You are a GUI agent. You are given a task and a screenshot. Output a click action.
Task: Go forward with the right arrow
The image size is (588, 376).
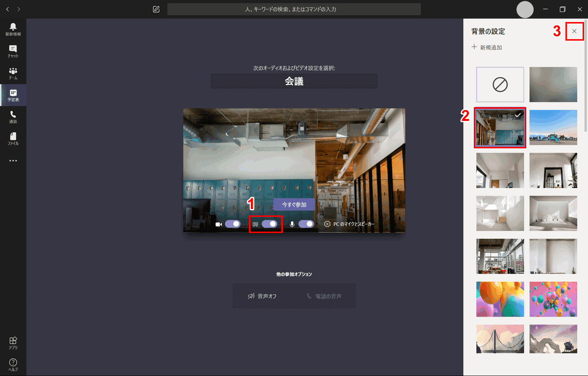click(x=19, y=9)
